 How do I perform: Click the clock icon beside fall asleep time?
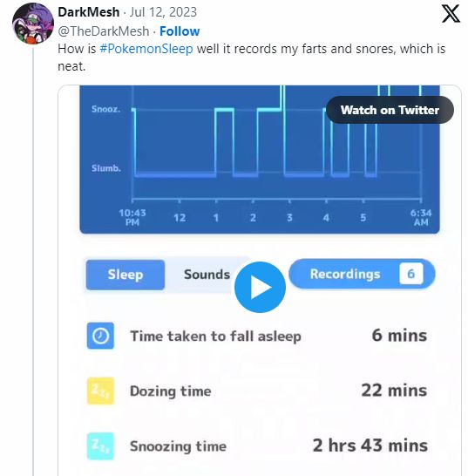(x=100, y=336)
